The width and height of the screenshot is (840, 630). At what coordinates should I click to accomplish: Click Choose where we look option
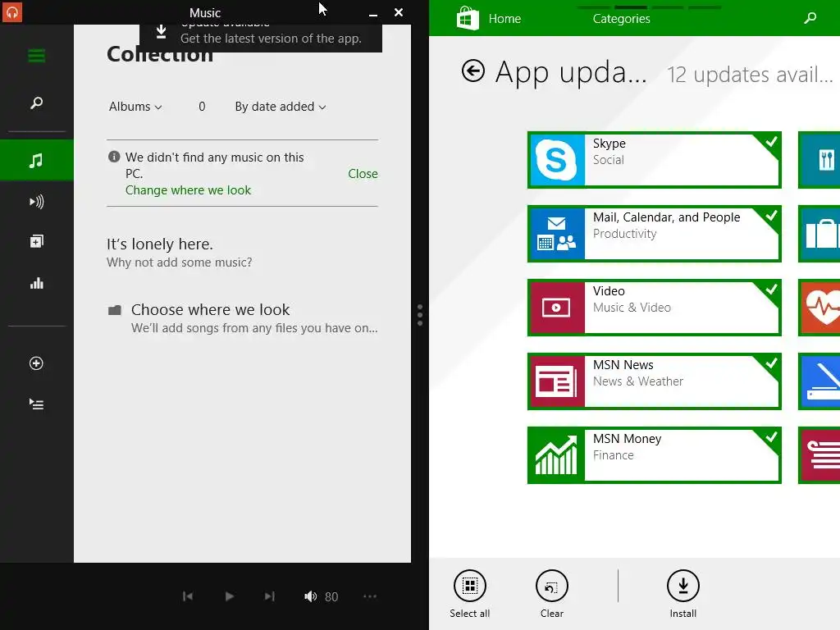click(243, 318)
